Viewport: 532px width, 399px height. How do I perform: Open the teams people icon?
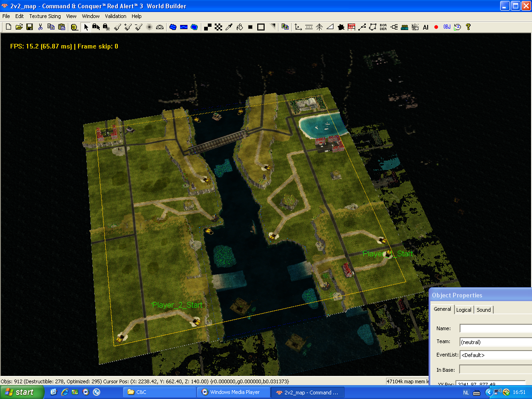[405, 27]
